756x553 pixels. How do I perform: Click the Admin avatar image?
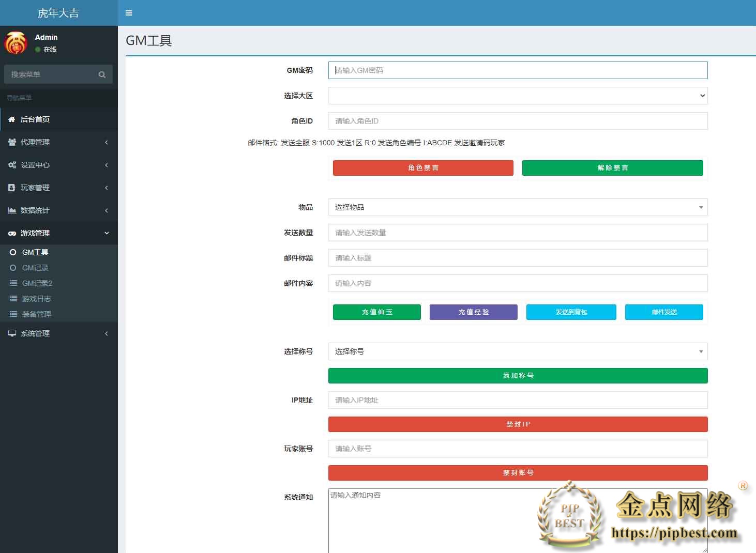point(16,43)
